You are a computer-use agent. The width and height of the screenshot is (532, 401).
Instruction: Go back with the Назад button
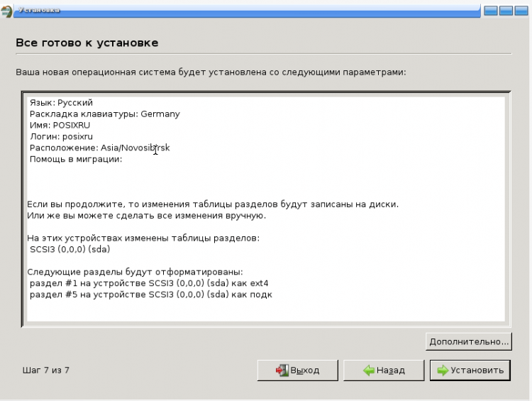pyautogui.click(x=384, y=370)
